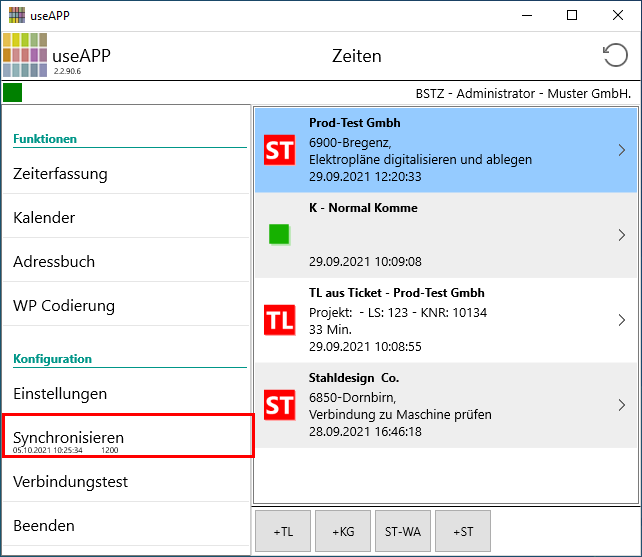Image resolution: width=642 pixels, height=557 pixels.
Task: Click the +ST button
Action: [463, 531]
